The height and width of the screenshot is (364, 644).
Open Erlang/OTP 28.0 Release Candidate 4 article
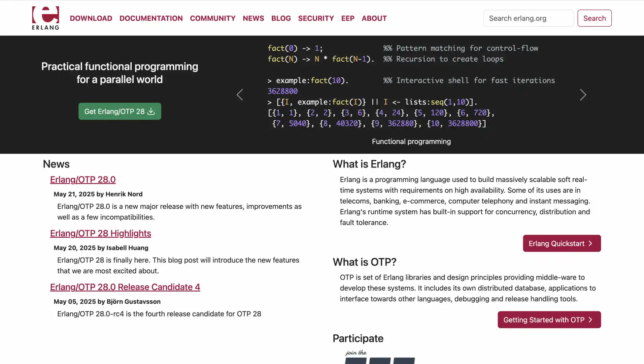pos(125,287)
